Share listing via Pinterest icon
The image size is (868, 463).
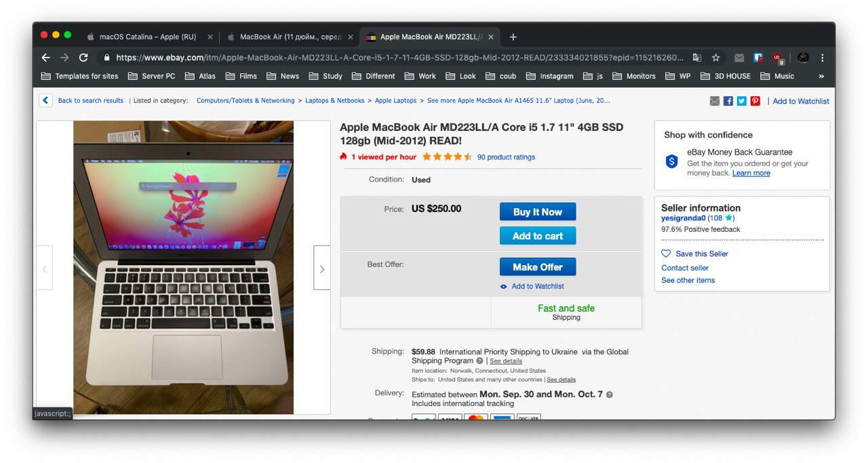(x=755, y=101)
